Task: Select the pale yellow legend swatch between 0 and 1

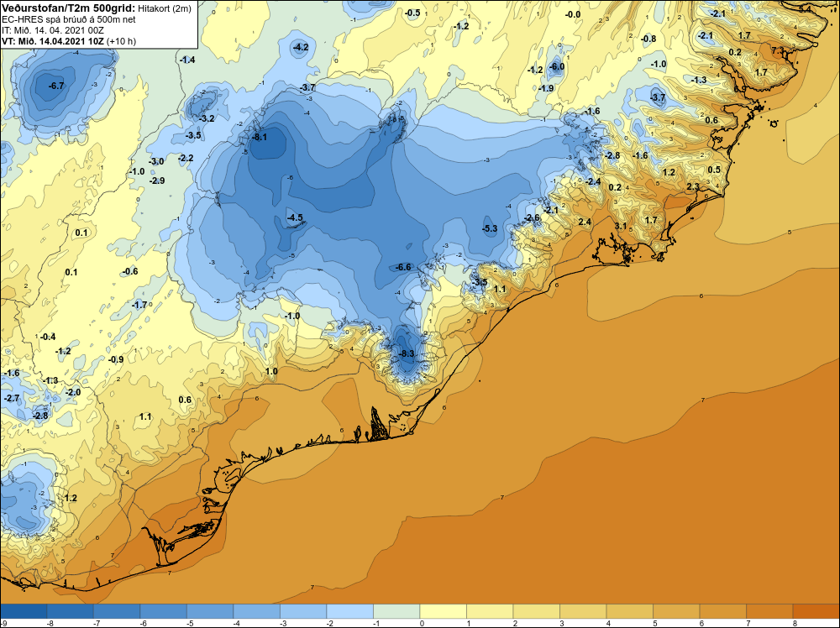Action: [443, 611]
